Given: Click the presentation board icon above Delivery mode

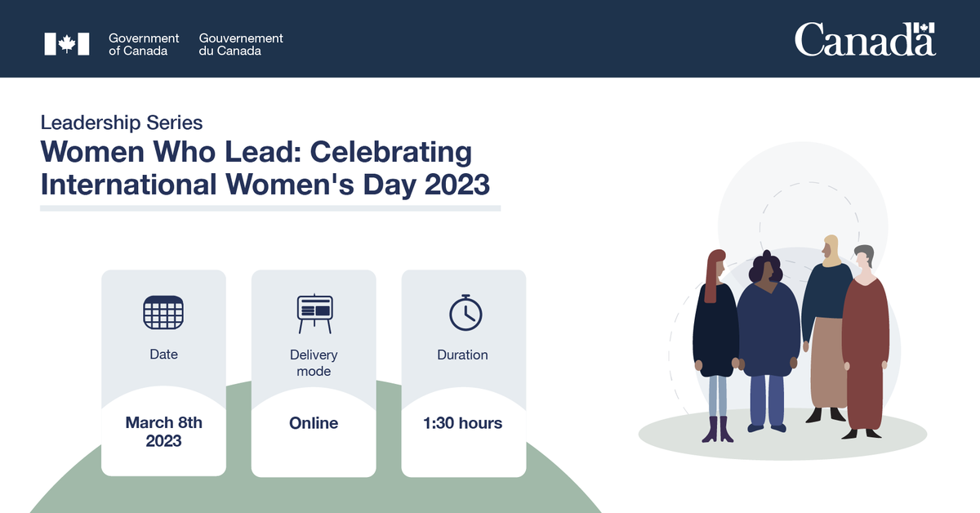Looking at the screenshot, I should pyautogui.click(x=314, y=314).
